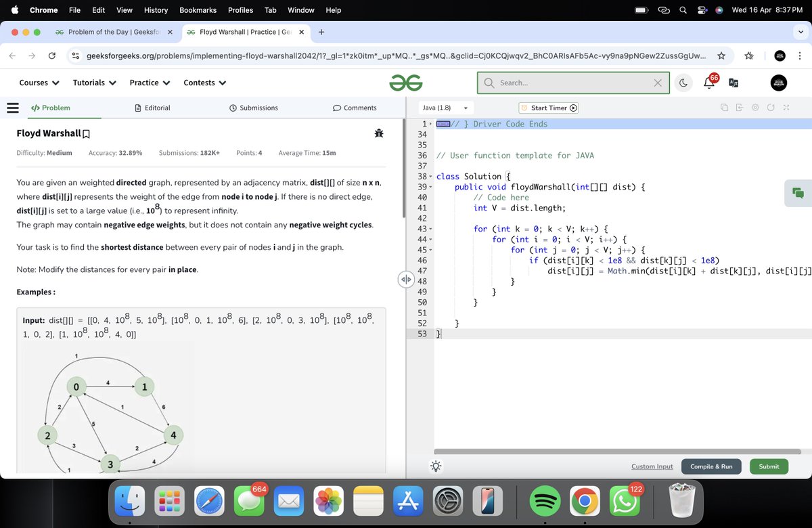The height and width of the screenshot is (528, 812).
Task: Open the user profile avatar
Action: 780,83
